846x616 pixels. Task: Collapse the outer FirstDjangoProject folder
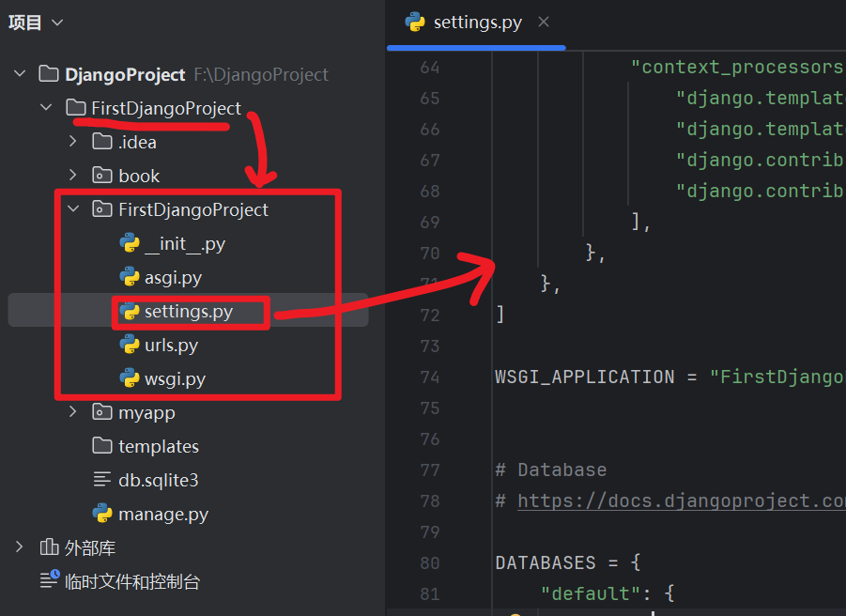coord(46,107)
